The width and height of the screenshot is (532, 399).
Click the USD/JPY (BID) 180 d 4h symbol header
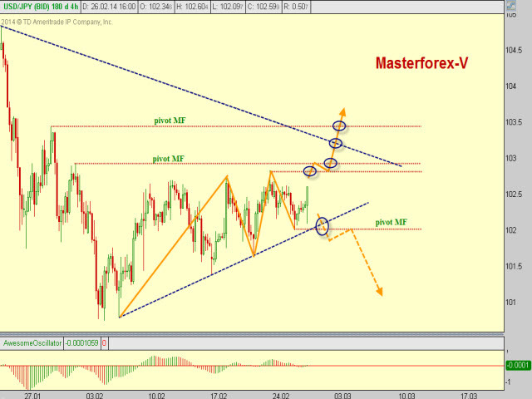click(x=41, y=7)
